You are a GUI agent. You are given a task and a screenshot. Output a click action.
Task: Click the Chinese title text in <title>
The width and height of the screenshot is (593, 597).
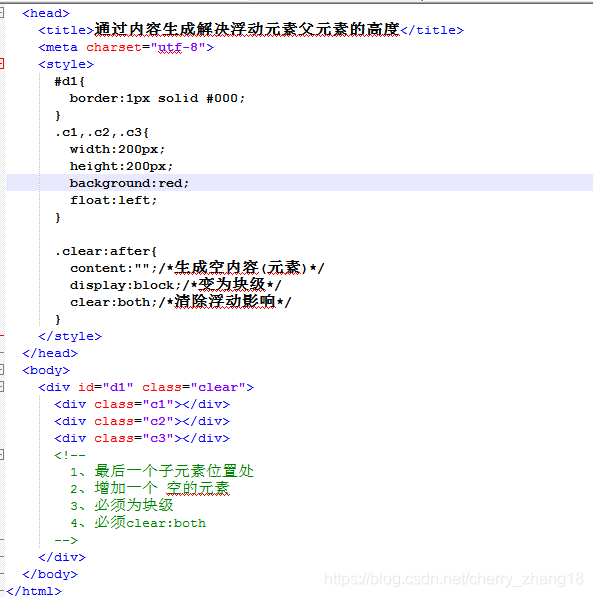247,29
